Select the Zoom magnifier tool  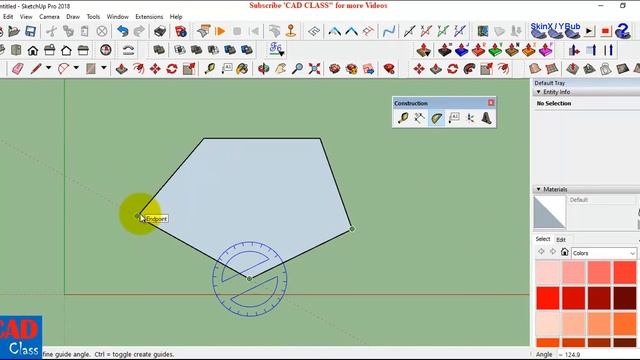click(297, 69)
